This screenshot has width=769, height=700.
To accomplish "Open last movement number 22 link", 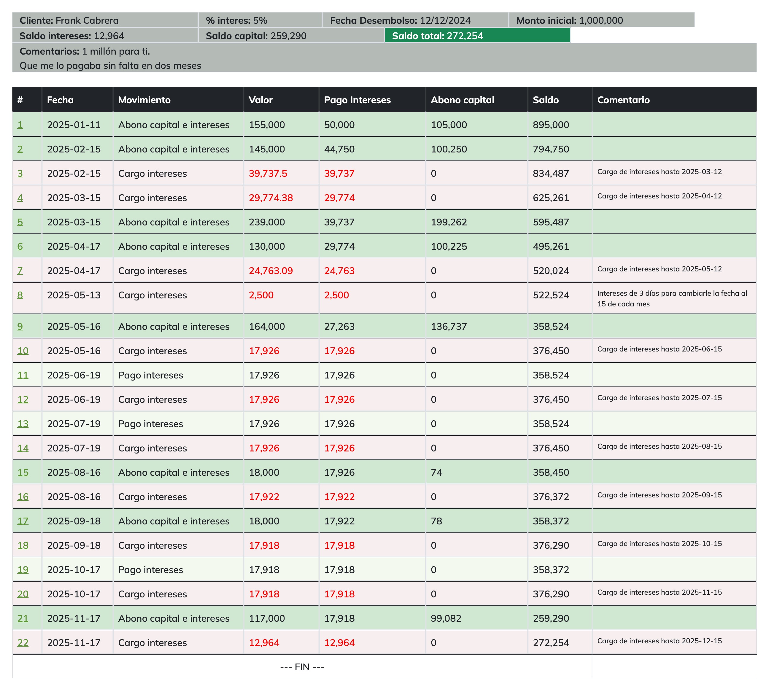I will pos(23,643).
